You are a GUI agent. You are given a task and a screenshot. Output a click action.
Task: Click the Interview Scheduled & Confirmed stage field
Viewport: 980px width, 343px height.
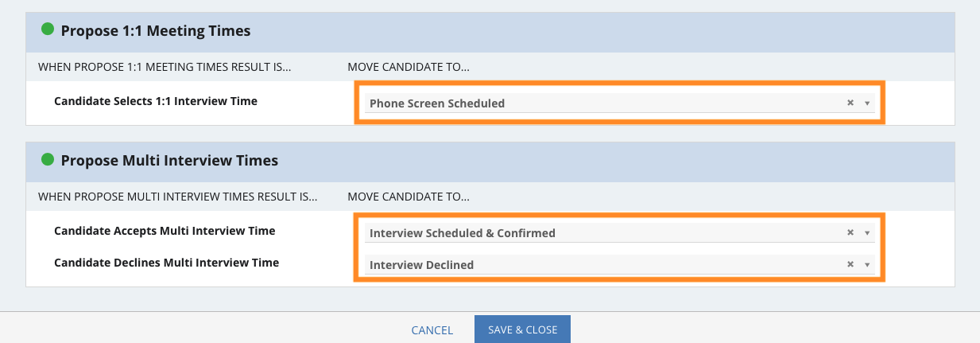[619, 232]
